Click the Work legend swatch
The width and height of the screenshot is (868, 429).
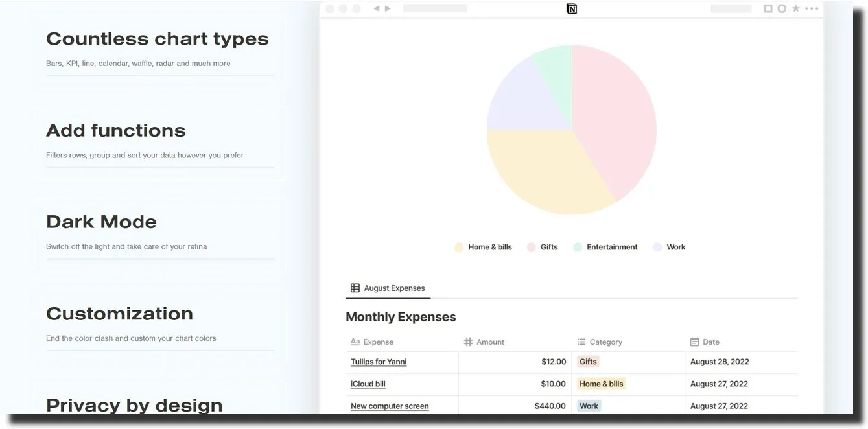(x=657, y=247)
